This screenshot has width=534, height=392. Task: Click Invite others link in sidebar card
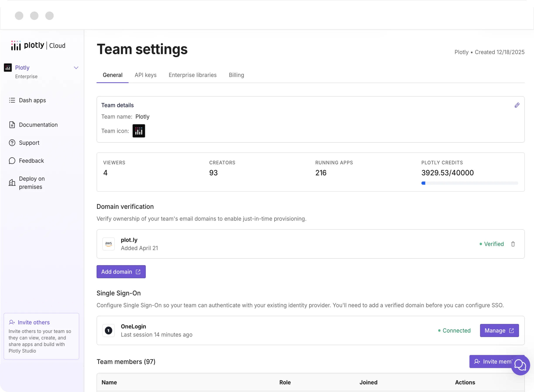point(34,322)
